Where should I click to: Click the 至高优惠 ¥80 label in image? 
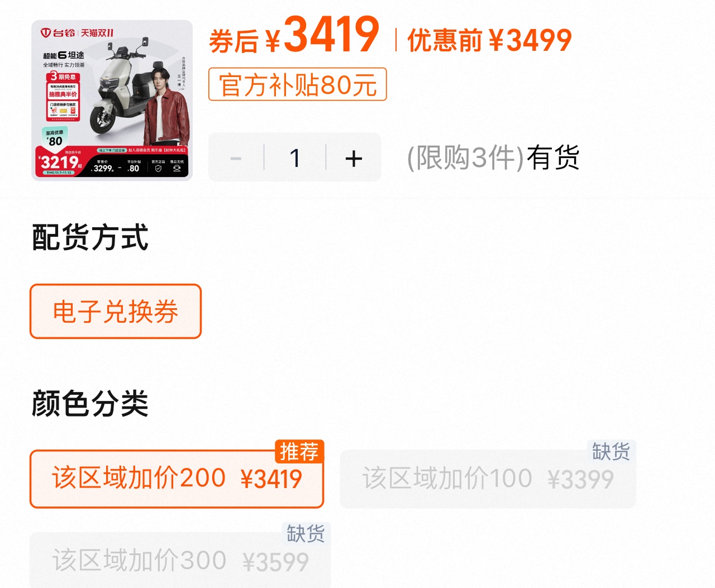tap(55, 137)
